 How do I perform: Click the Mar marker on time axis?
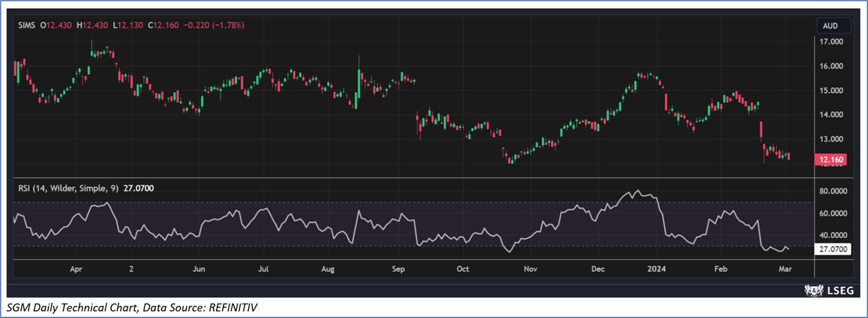coord(785,268)
